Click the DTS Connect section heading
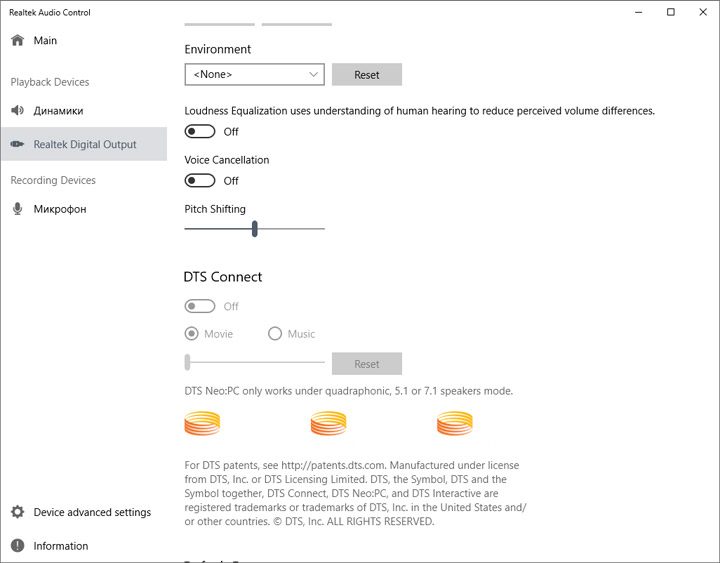Screen dimensions: 720x563 223,276
